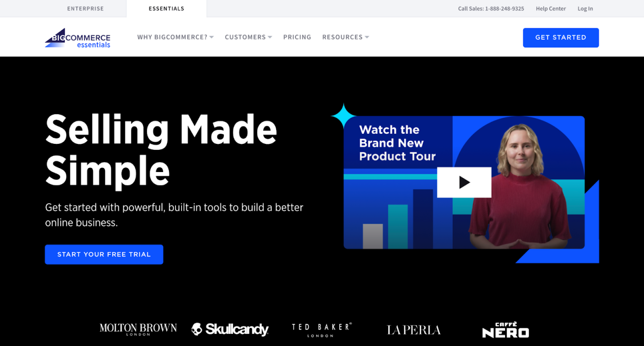Click the Molton Brown London logo
The width and height of the screenshot is (644, 346).
[x=138, y=329]
